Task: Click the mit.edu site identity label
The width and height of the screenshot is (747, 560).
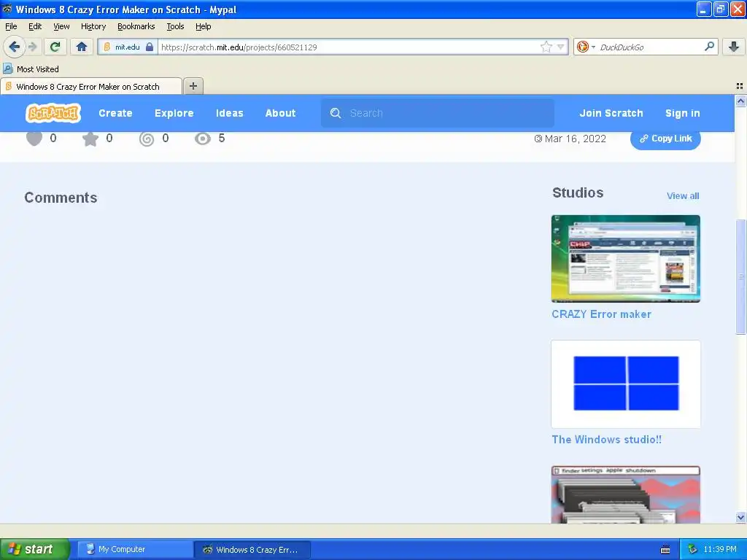Action: (x=128, y=47)
